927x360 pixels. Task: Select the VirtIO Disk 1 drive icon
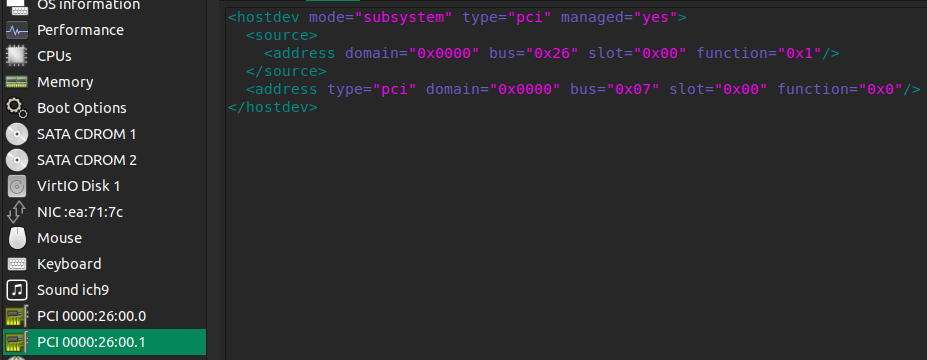click(x=17, y=186)
